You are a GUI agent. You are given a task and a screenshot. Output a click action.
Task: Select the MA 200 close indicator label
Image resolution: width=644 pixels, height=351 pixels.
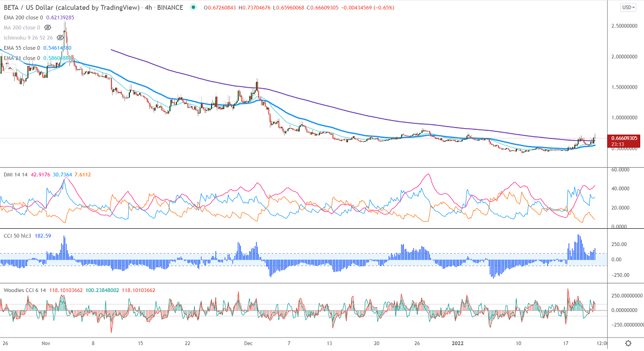(22, 28)
